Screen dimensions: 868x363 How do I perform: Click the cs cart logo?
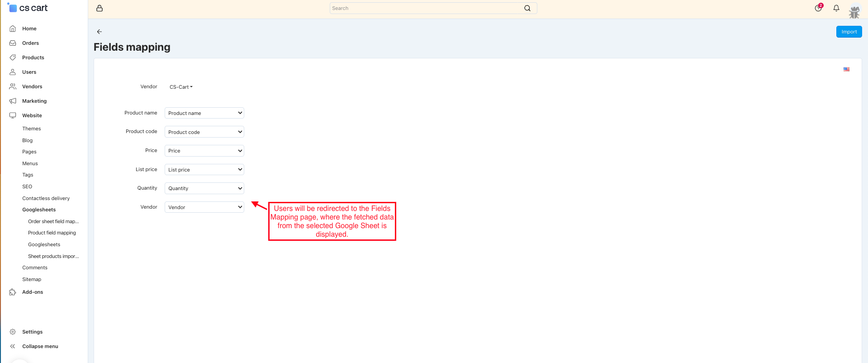point(28,8)
